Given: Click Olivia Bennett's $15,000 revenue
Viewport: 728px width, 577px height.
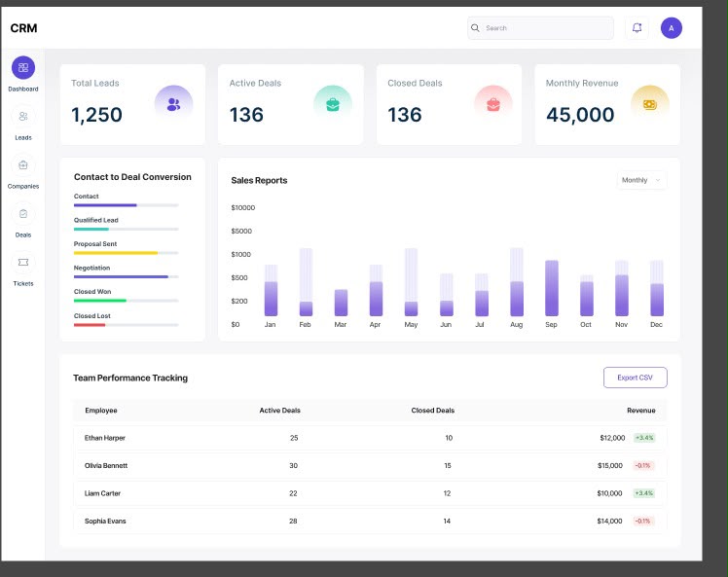Looking at the screenshot, I should point(610,466).
